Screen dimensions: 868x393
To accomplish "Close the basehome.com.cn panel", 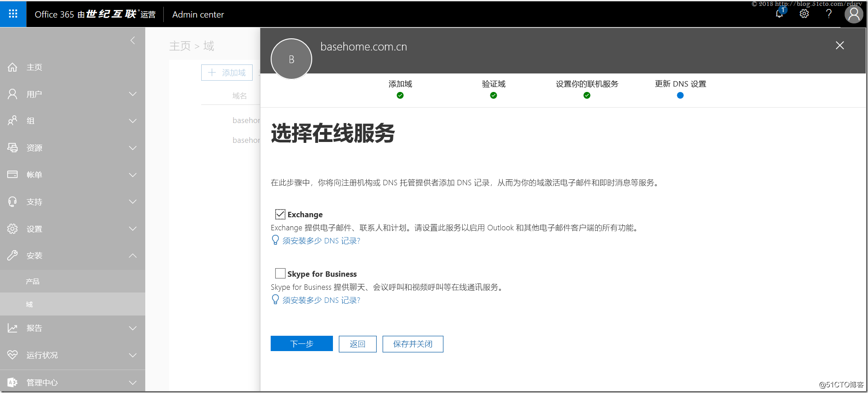I will pos(840,46).
